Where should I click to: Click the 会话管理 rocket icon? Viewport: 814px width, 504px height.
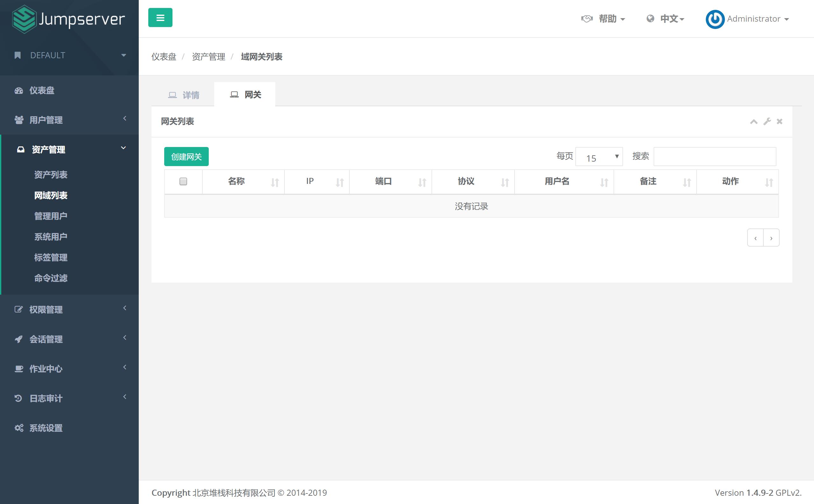[19, 339]
